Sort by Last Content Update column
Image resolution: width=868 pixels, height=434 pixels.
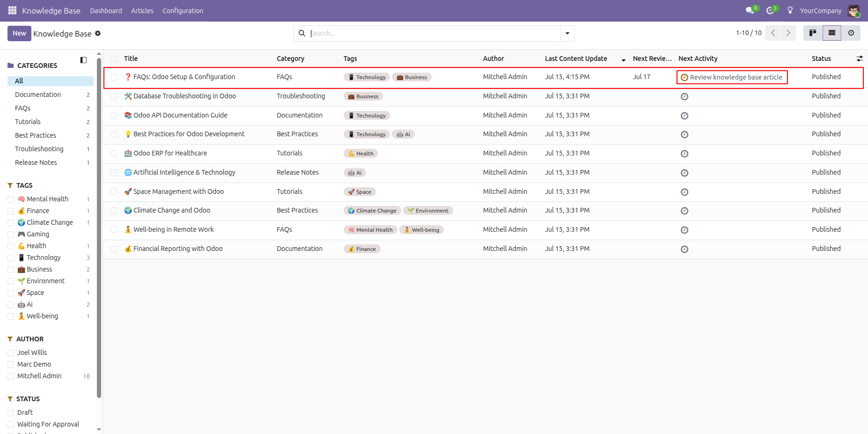pos(576,59)
